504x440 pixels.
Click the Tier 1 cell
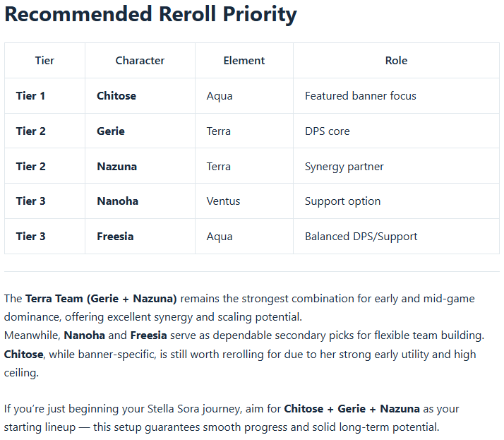[31, 96]
